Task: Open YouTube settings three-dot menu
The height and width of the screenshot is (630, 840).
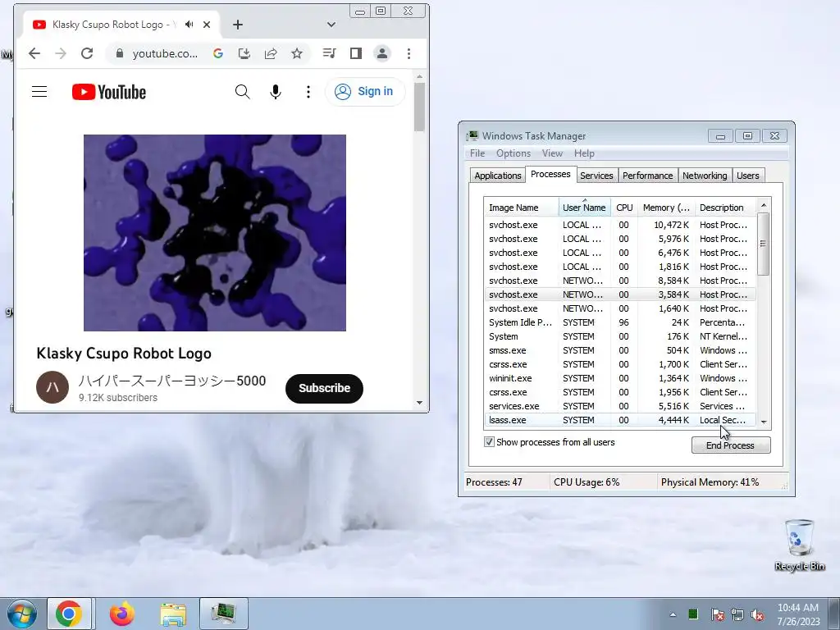Action: pyautogui.click(x=308, y=92)
